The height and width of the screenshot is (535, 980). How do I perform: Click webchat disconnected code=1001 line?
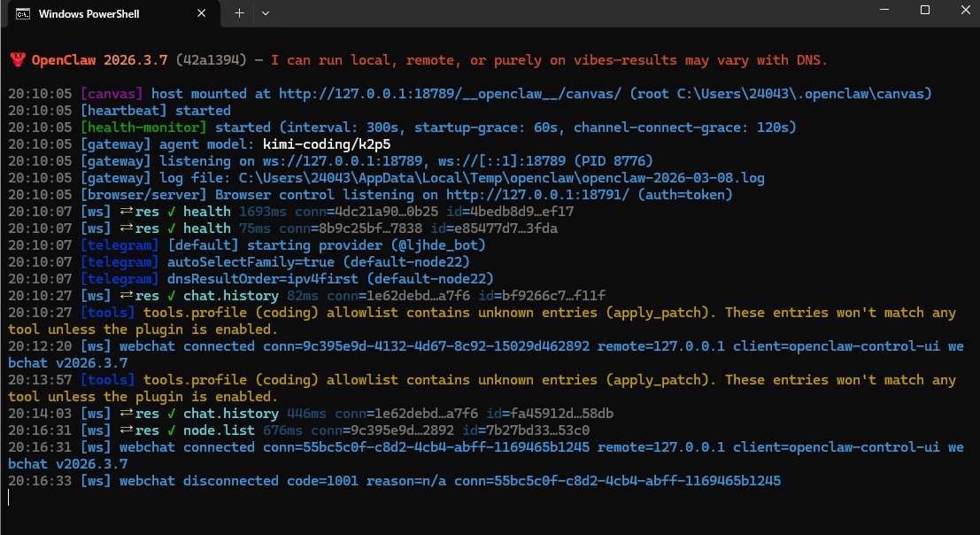pos(394,481)
